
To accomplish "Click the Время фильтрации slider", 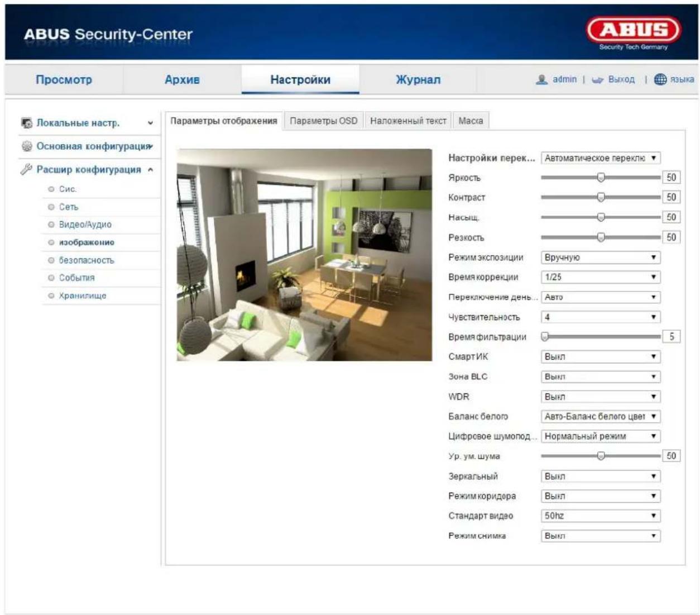I will 601,337.
